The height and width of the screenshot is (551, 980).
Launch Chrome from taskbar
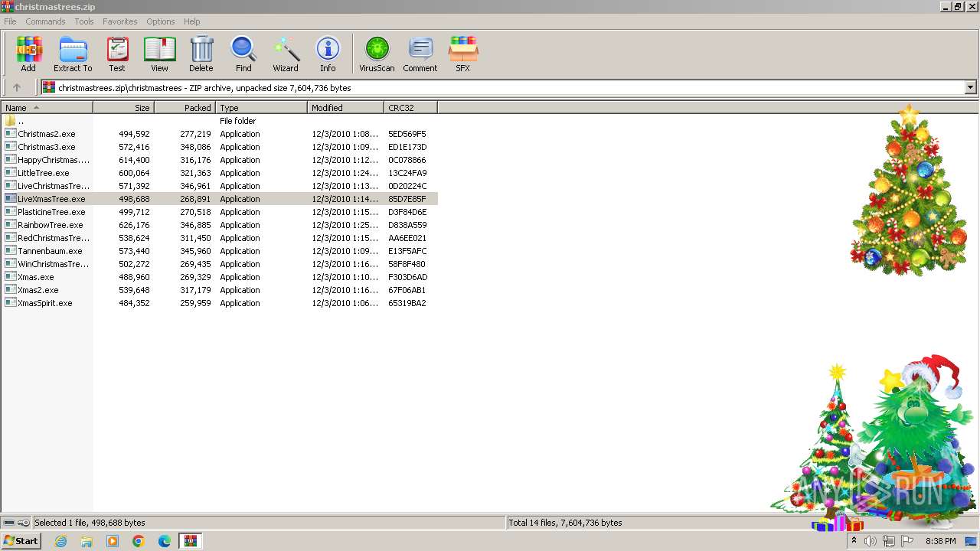point(139,541)
